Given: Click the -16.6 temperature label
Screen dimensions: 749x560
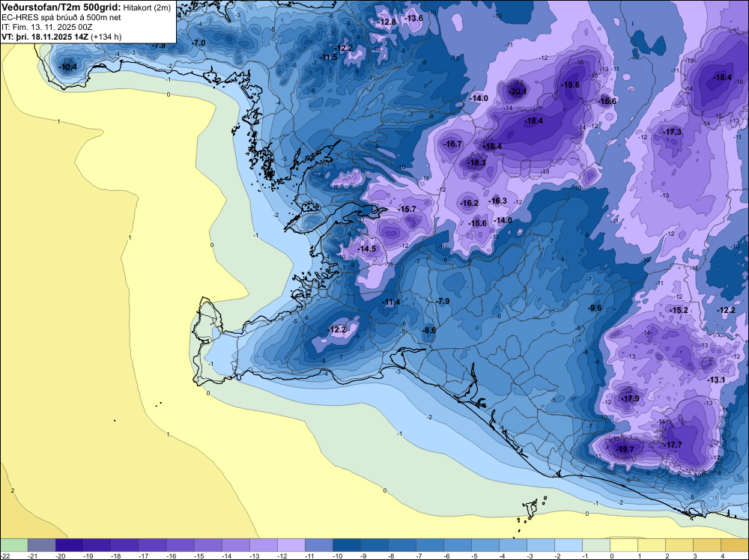Looking at the screenshot, I should pyautogui.click(x=607, y=101).
